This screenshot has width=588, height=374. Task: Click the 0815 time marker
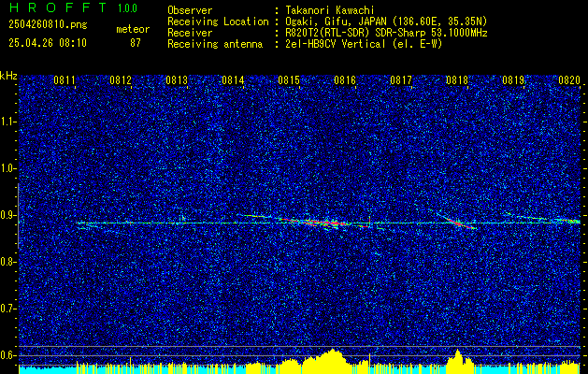pos(289,79)
